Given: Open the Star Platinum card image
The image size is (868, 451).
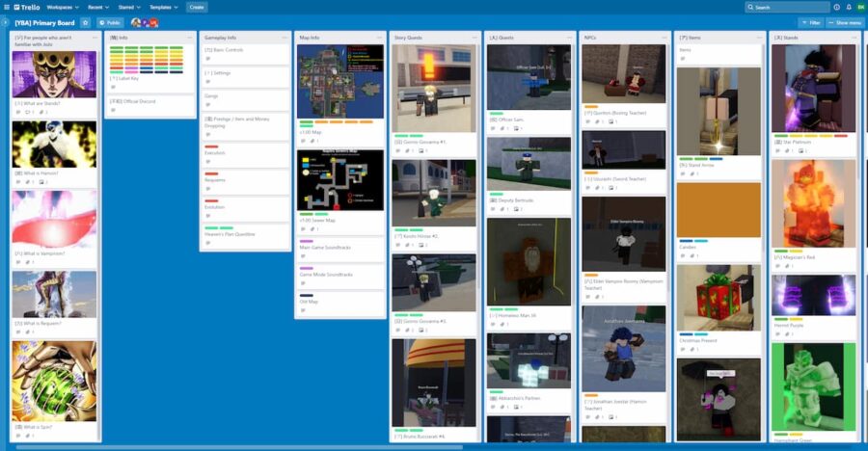Looking at the screenshot, I should tap(813, 89).
